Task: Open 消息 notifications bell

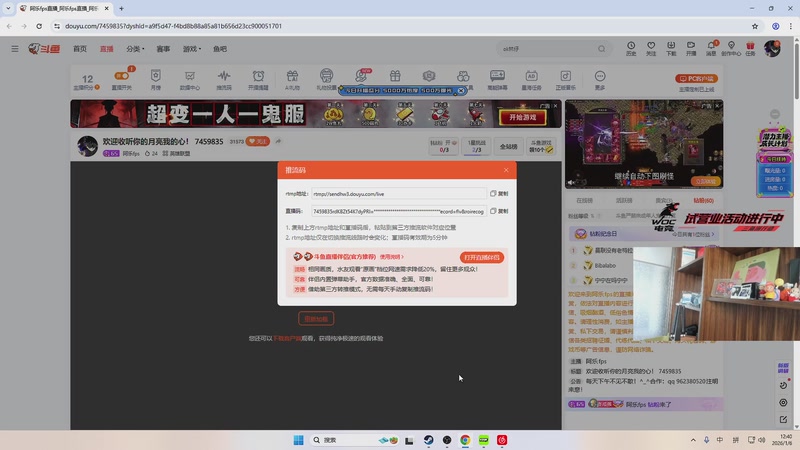Action: pyautogui.click(x=711, y=48)
